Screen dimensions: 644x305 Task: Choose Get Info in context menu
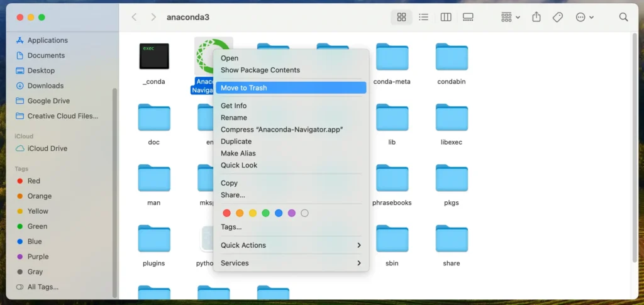(291, 106)
